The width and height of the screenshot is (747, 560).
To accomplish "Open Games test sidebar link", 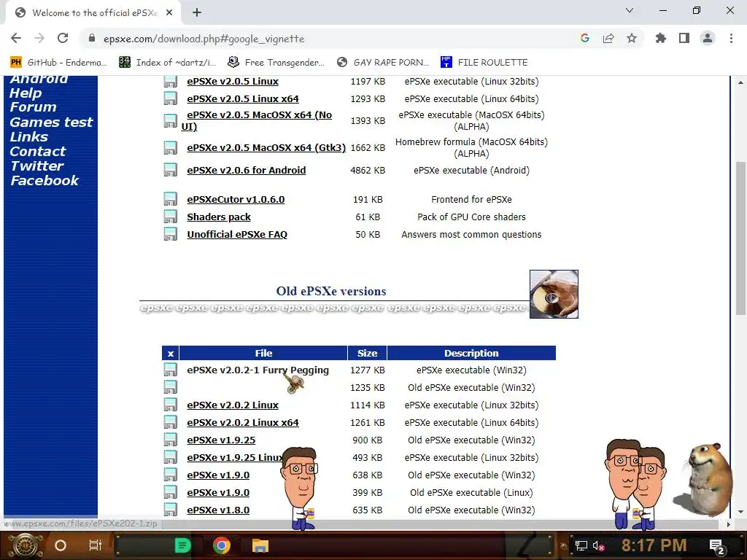I will 51,122.
